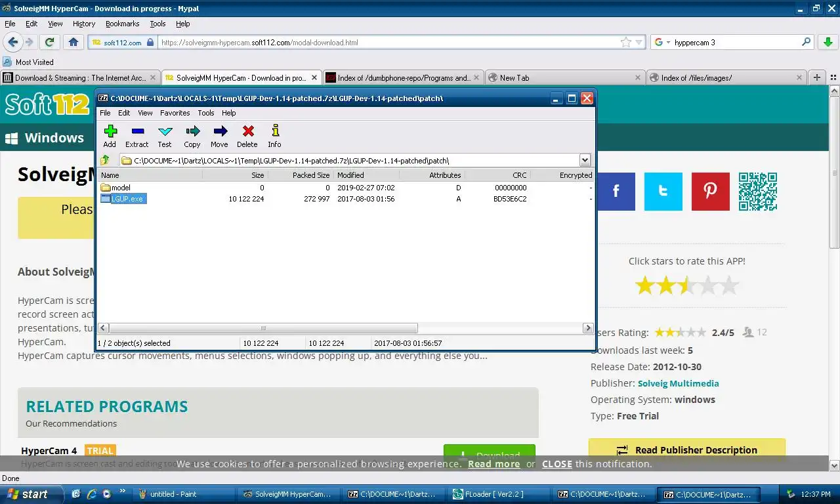Click the browser Home icon
Image resolution: width=840 pixels, height=504 pixels.
(73, 42)
